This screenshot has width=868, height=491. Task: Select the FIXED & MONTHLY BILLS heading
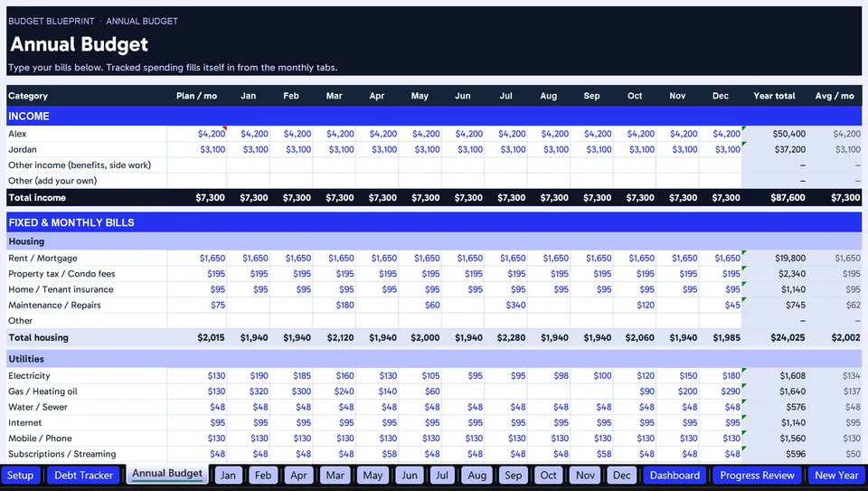(x=71, y=222)
